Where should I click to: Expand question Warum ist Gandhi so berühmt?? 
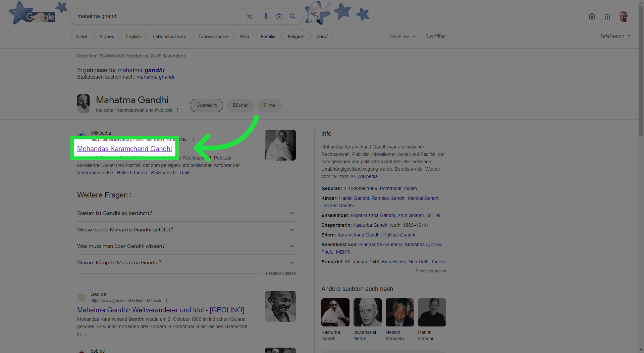[x=186, y=213]
